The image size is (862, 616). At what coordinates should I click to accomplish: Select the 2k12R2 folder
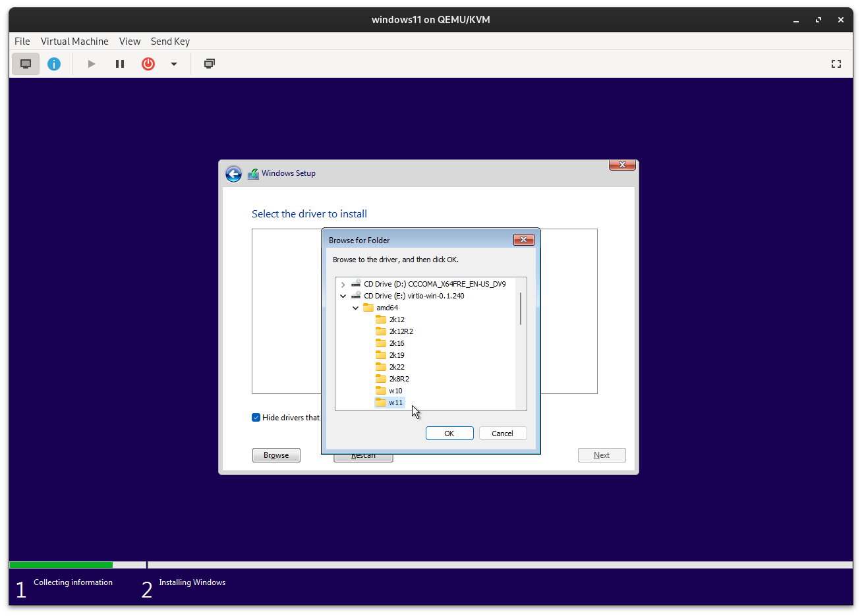401,331
